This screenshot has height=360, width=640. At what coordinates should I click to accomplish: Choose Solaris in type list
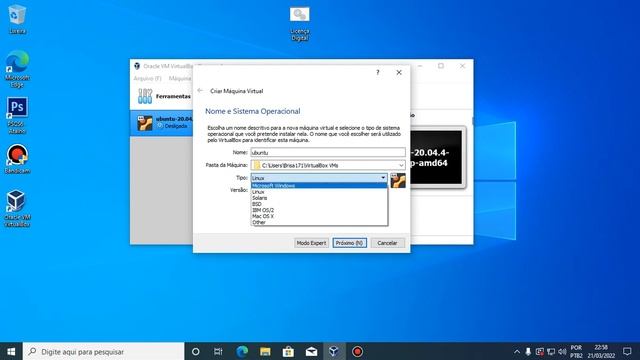pyautogui.click(x=319, y=198)
